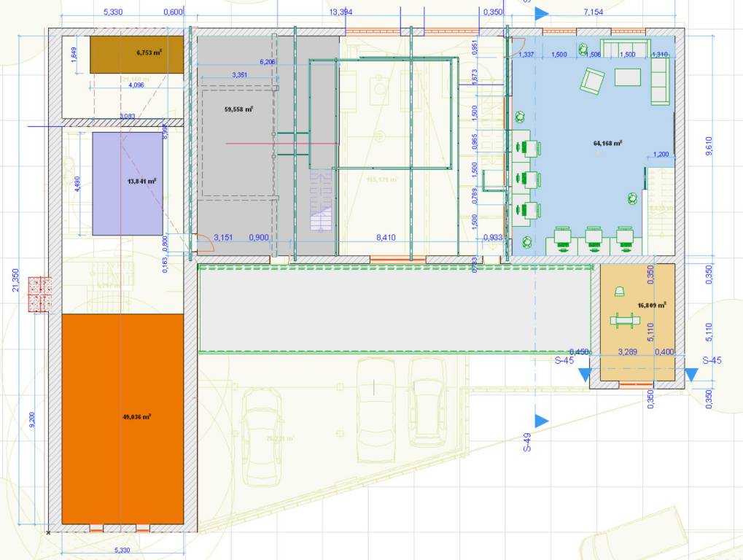Click the 1,649 vertical dimension text
The image size is (743, 560).
(x=74, y=55)
